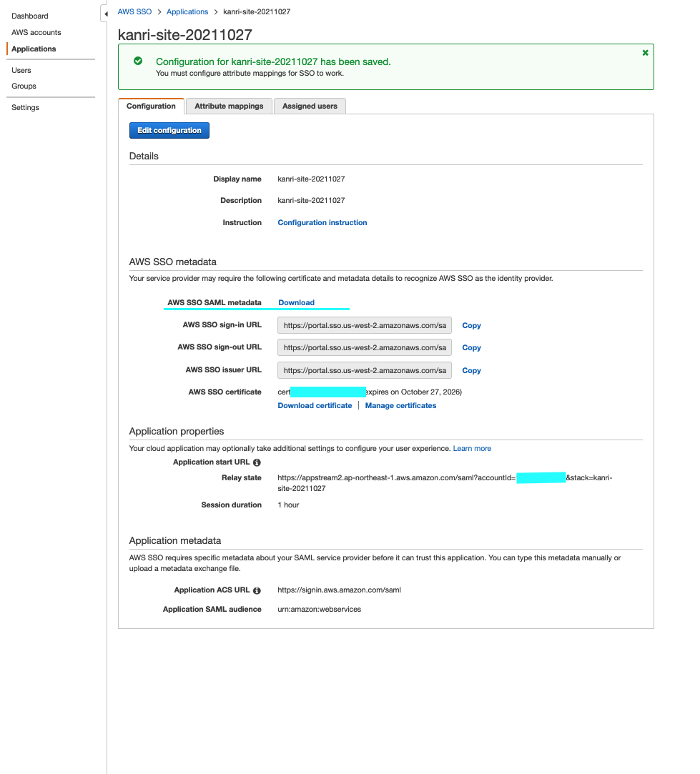Image resolution: width=700 pixels, height=774 pixels.
Task: Click the AWS SSO issuer URL field
Action: tap(365, 370)
